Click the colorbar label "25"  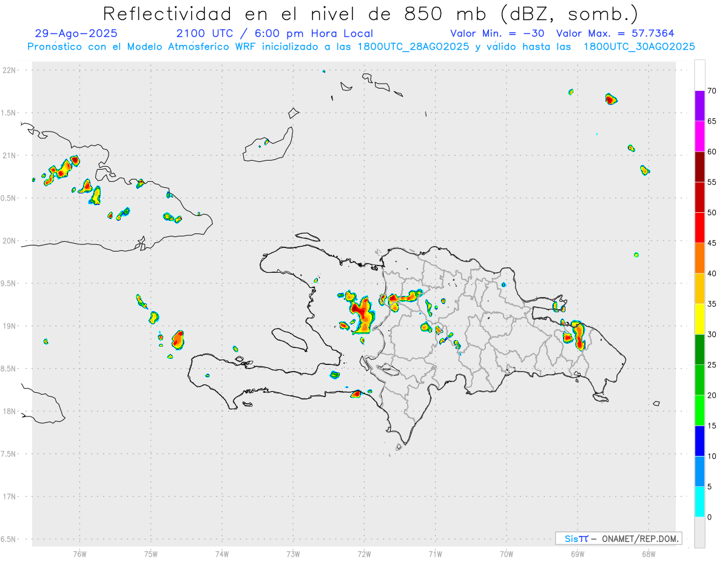(x=712, y=365)
